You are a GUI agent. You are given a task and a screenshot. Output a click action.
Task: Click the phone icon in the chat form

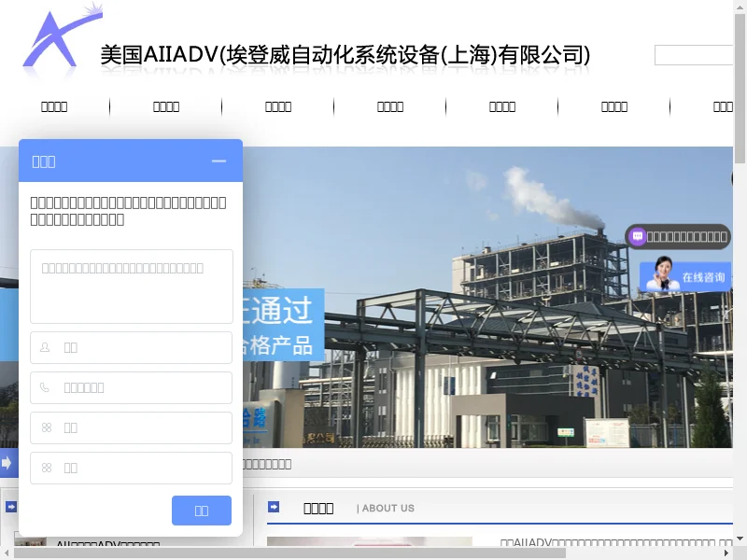click(45, 387)
